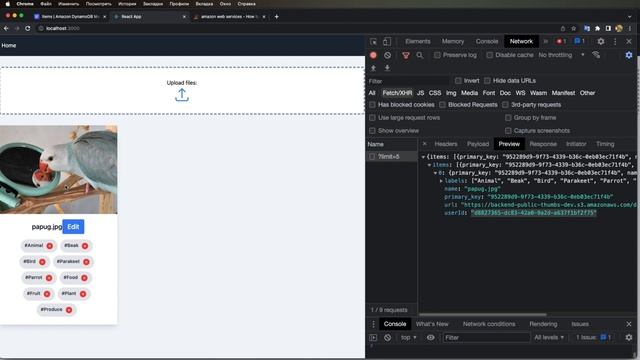Enable Preserve log checkbox

point(437,55)
